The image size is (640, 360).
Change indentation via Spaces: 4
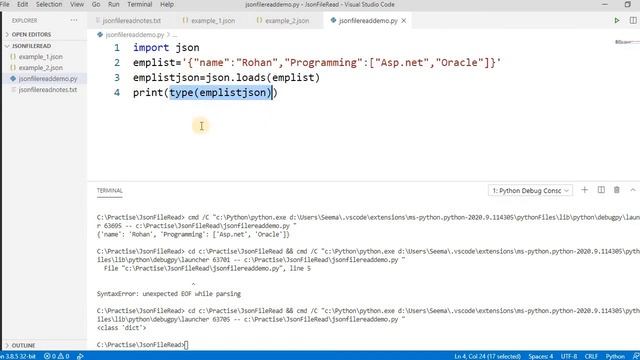click(540, 356)
